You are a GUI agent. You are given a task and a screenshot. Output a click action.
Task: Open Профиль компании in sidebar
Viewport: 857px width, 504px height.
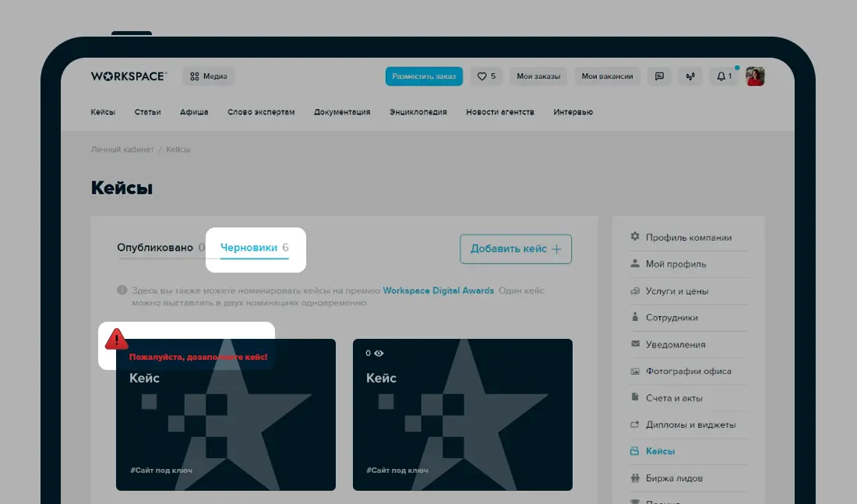(x=689, y=238)
